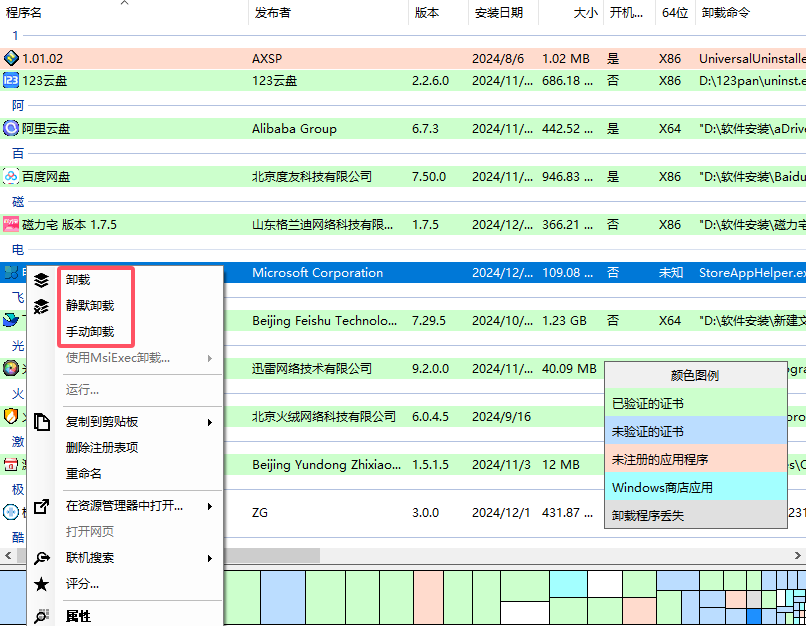Sort by the 64位 column header
This screenshot has height=626, width=806.
click(675, 12)
